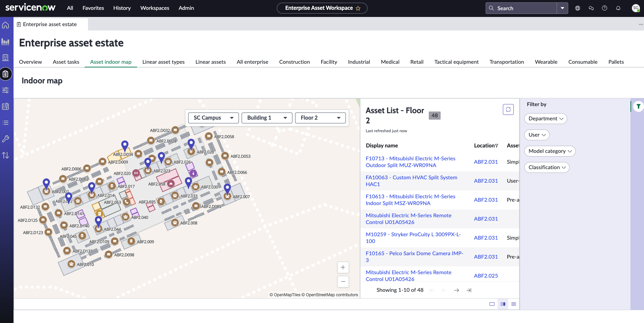Switch to the Facility tab
644x323 pixels.
pos(329,62)
